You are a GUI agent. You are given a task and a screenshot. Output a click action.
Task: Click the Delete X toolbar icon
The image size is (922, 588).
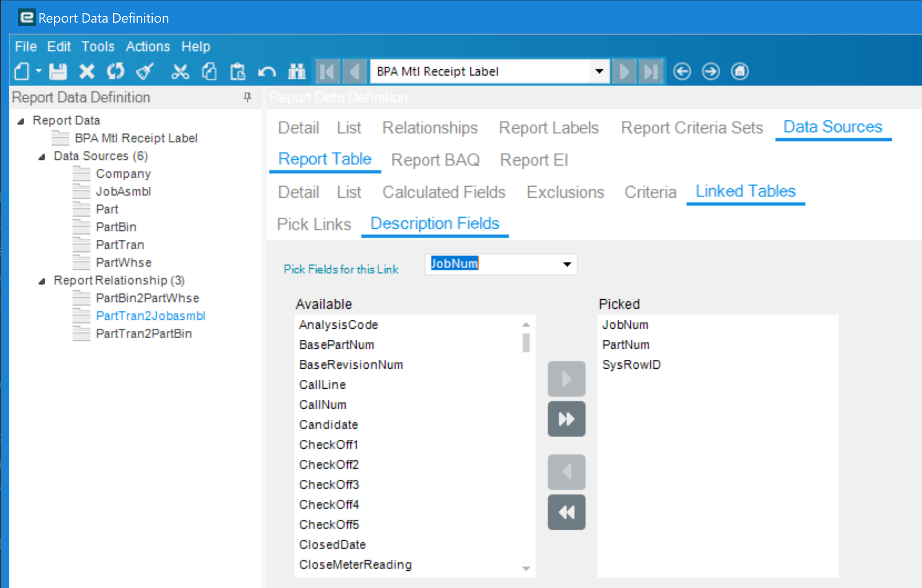coord(87,72)
